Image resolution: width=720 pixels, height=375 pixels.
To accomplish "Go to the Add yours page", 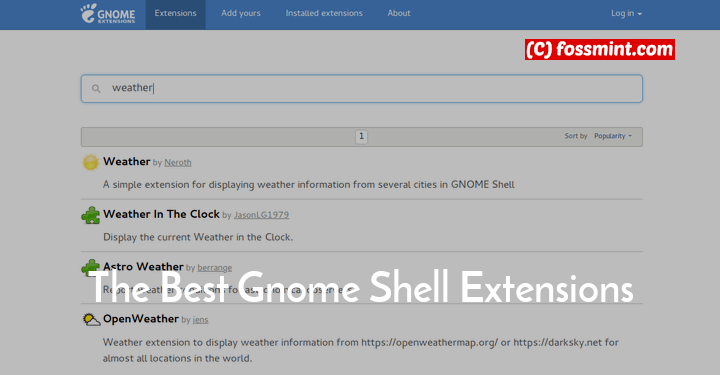I will pos(241,14).
